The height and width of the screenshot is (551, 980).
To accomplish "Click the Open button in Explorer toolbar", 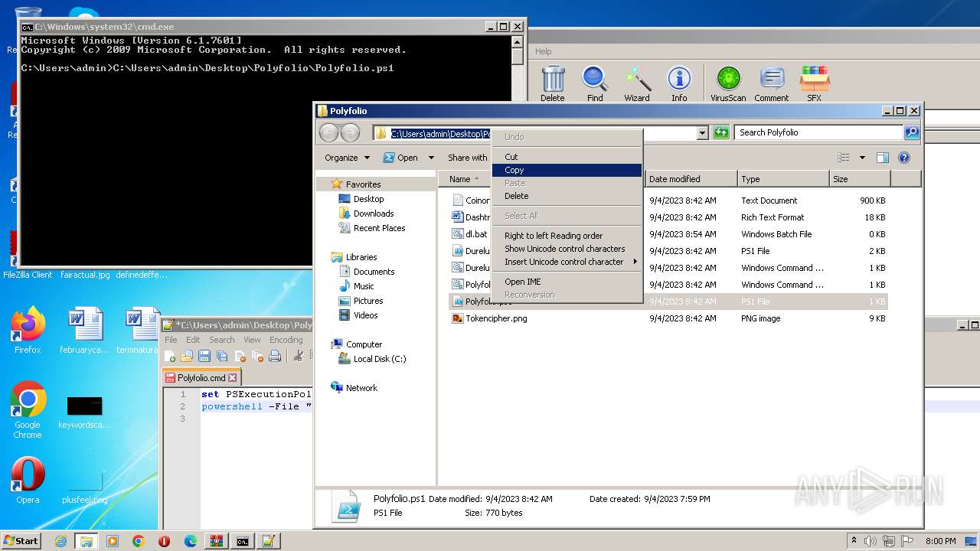I will pos(400,158).
